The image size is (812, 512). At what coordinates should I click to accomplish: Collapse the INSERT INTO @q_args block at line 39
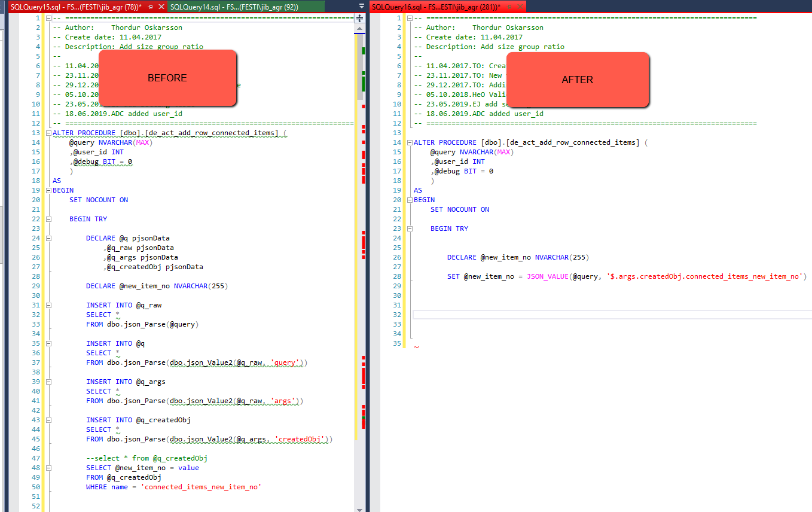click(48, 382)
